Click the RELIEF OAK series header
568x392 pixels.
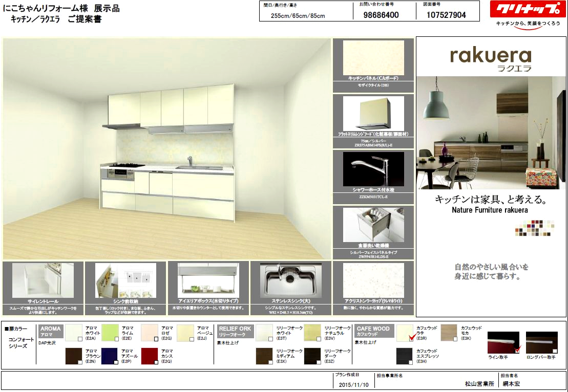tap(235, 331)
